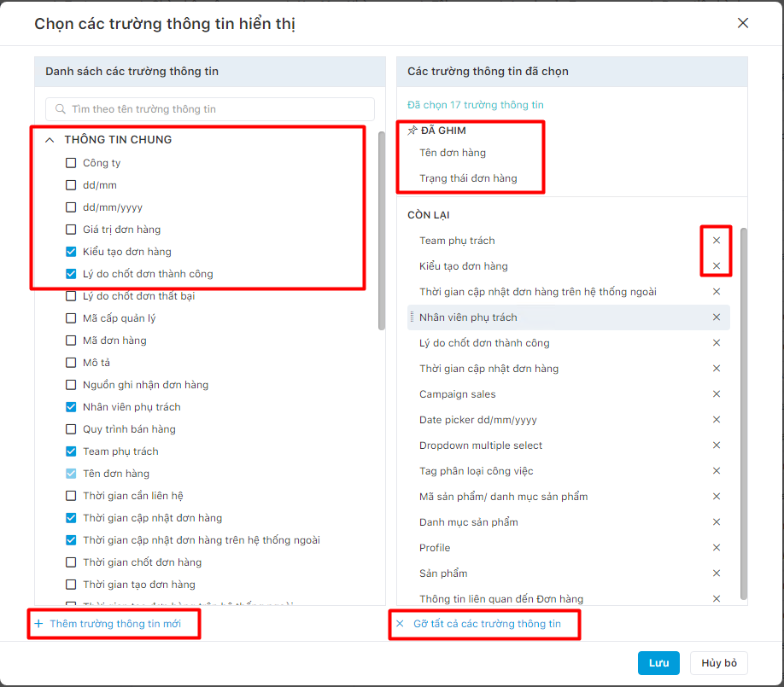Collapse the THÔNG TIN CHUNG section
The image size is (784, 687).
click(50, 140)
